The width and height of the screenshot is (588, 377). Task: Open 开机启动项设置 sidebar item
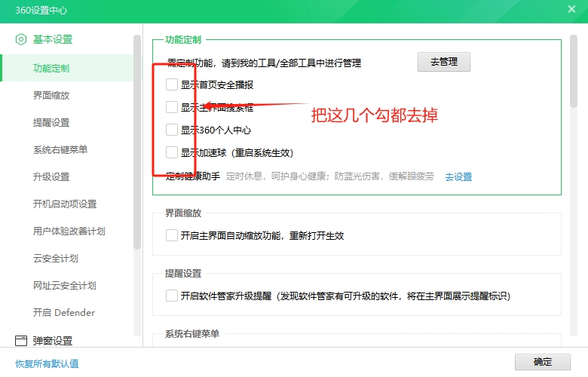pyautogui.click(x=65, y=204)
